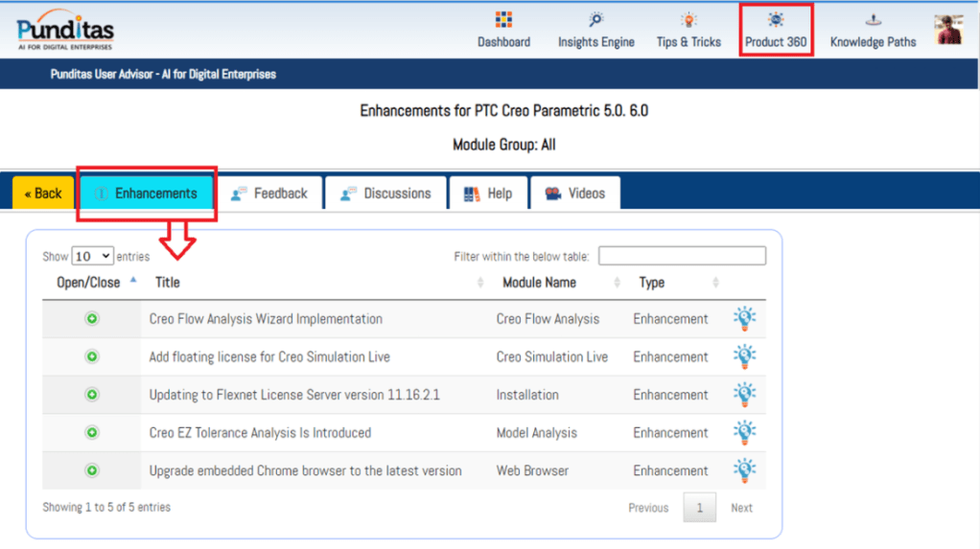This screenshot has height=549, width=980.
Task: Open the Show entries count dropdown
Action: (93, 257)
